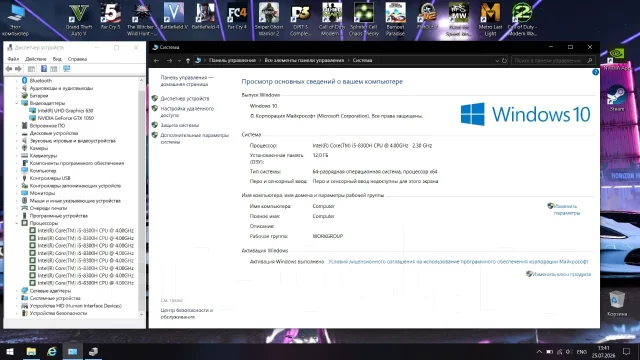Viewport: 640px width, 360px height.
Task: Open Действие menu in Device Manager
Action: tap(36, 59)
